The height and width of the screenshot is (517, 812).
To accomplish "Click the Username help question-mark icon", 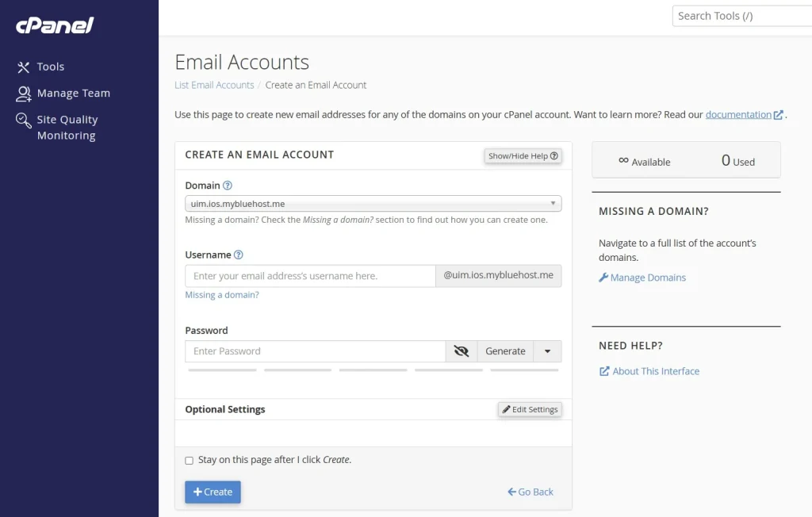I will [x=238, y=255].
